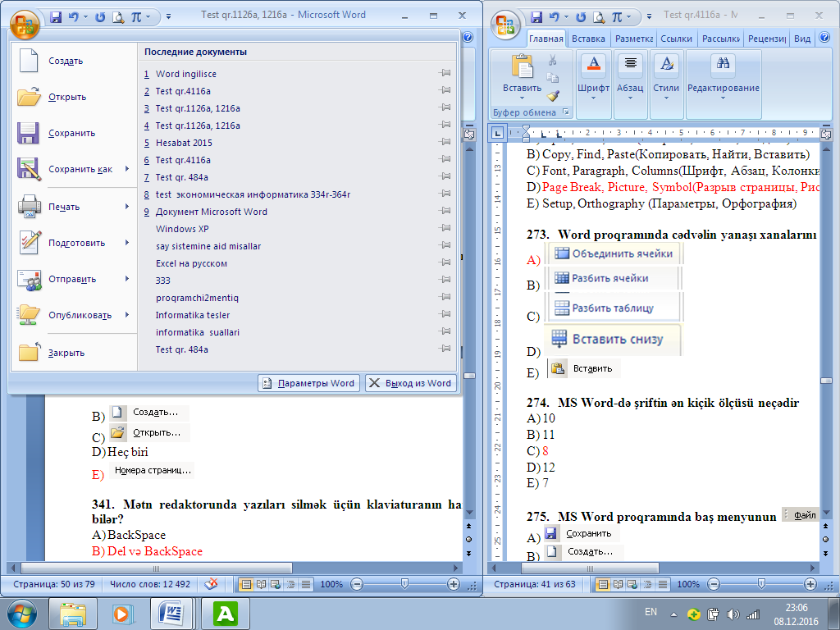840x630 pixels.
Task: Click the zoom slider handle in the right window
Action: click(761, 584)
